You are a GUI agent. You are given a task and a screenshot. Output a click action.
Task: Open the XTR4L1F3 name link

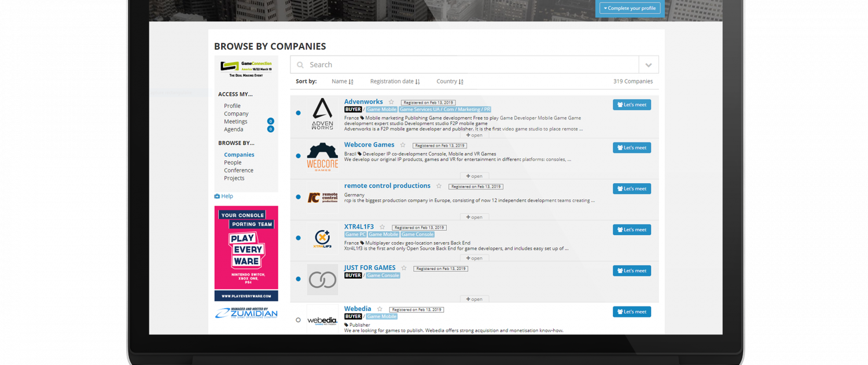[x=359, y=227]
